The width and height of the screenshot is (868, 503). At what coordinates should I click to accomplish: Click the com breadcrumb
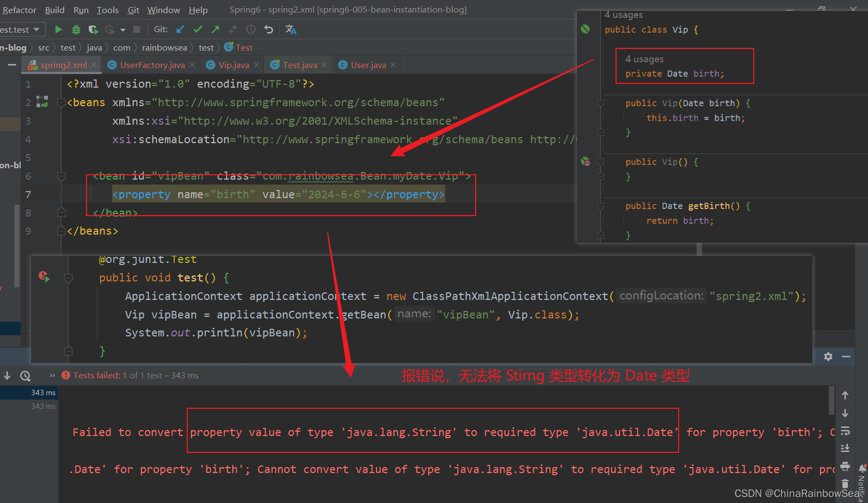[122, 48]
